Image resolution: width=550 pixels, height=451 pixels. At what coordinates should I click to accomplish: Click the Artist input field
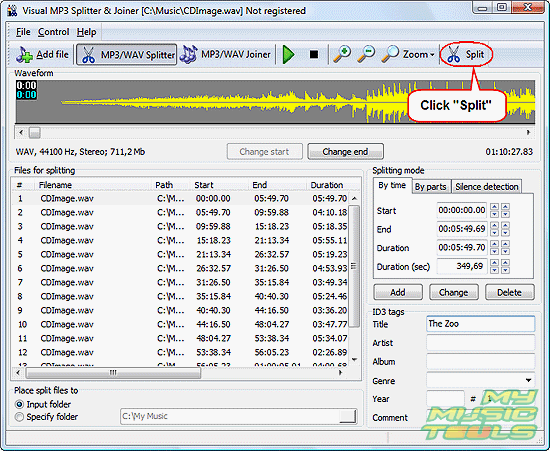(481, 342)
